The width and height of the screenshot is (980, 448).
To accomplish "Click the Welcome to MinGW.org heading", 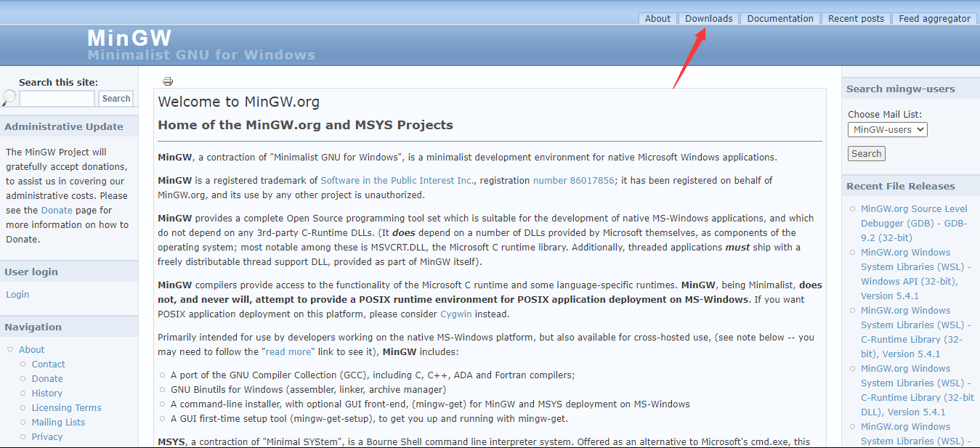I will (x=238, y=102).
